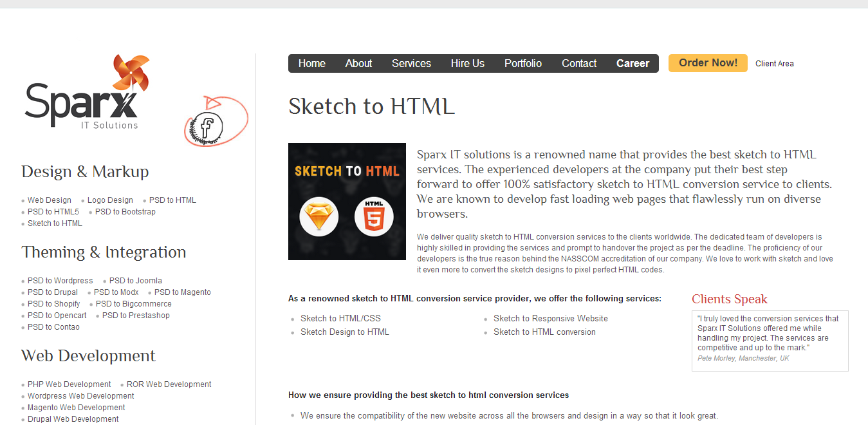Click Sketch to HTML conversion item

[x=544, y=332]
